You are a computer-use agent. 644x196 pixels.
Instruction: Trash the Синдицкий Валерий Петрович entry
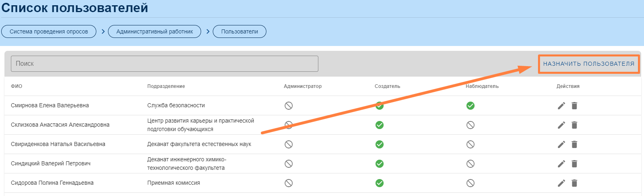pyautogui.click(x=574, y=164)
